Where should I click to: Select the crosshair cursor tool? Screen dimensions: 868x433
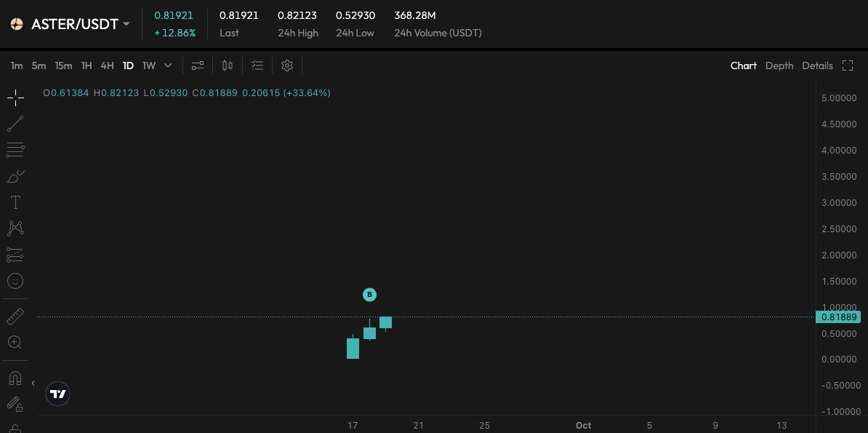coord(15,98)
